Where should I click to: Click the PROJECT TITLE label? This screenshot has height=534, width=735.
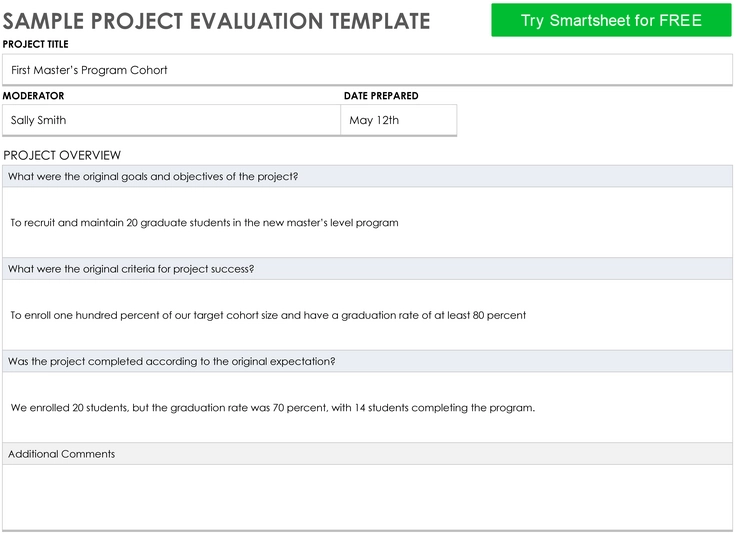pos(36,44)
